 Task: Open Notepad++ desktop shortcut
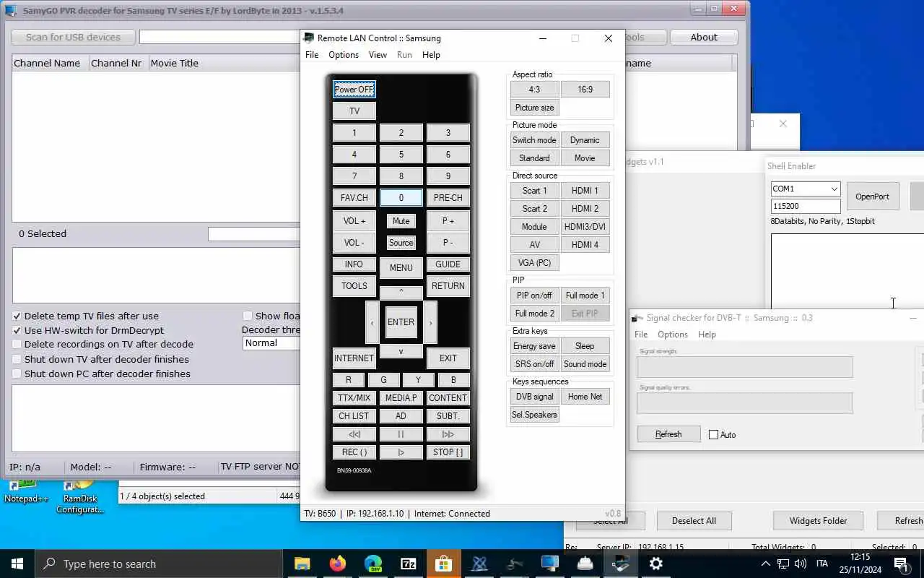(27, 491)
